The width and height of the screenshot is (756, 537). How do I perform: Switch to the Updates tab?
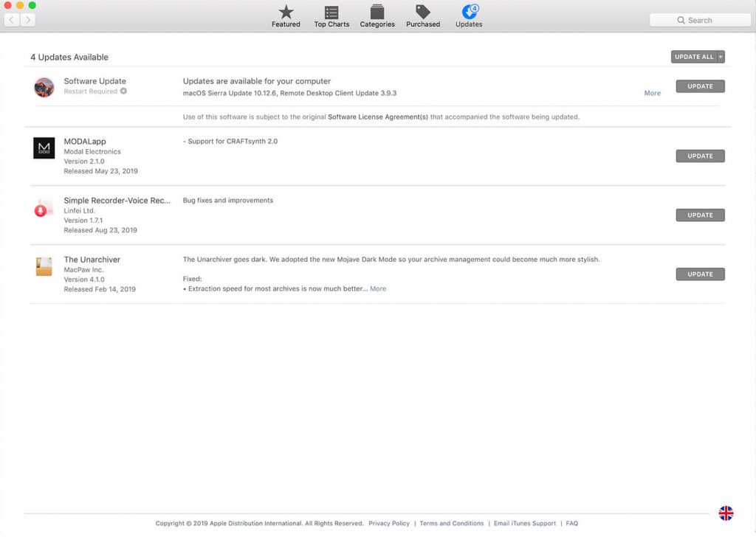pos(469,15)
